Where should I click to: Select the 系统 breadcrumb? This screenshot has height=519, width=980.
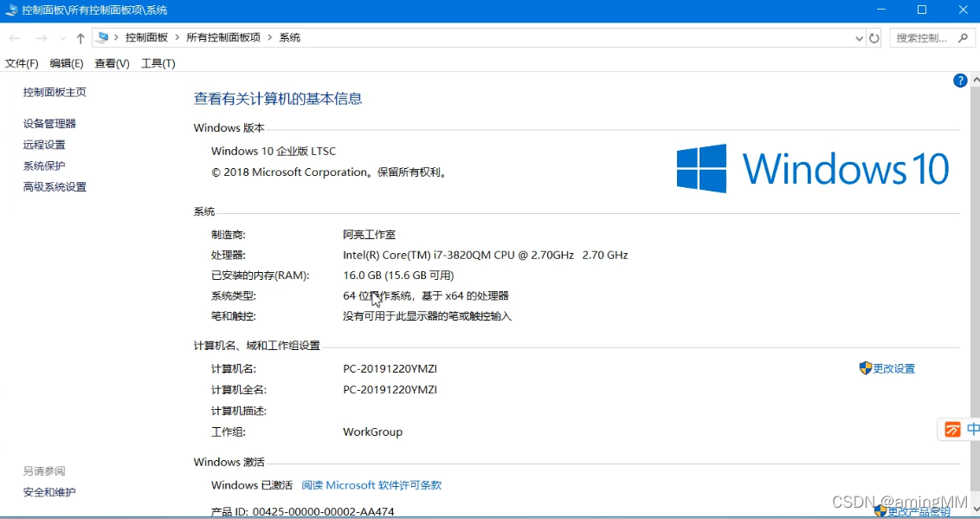[289, 37]
